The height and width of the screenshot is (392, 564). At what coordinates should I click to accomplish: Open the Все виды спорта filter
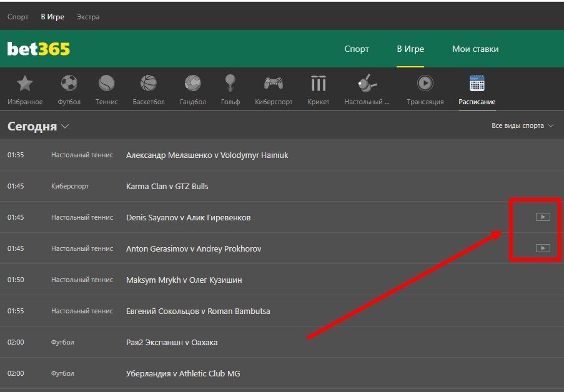(522, 126)
